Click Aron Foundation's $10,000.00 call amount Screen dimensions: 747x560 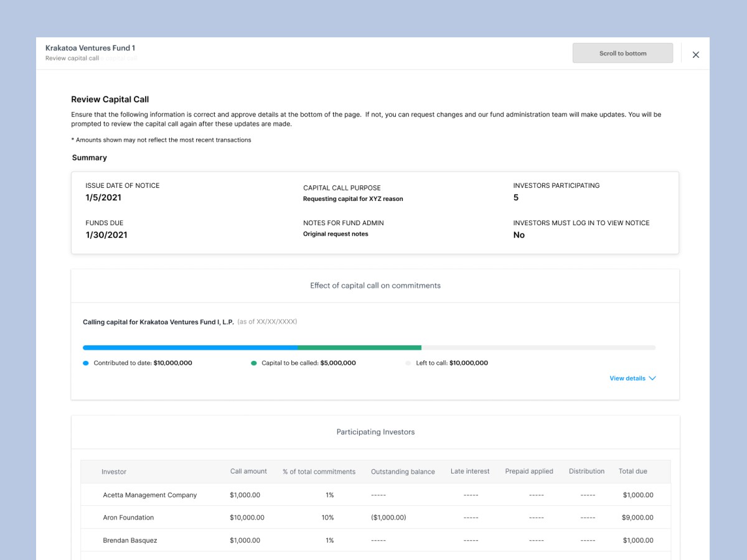247,518
